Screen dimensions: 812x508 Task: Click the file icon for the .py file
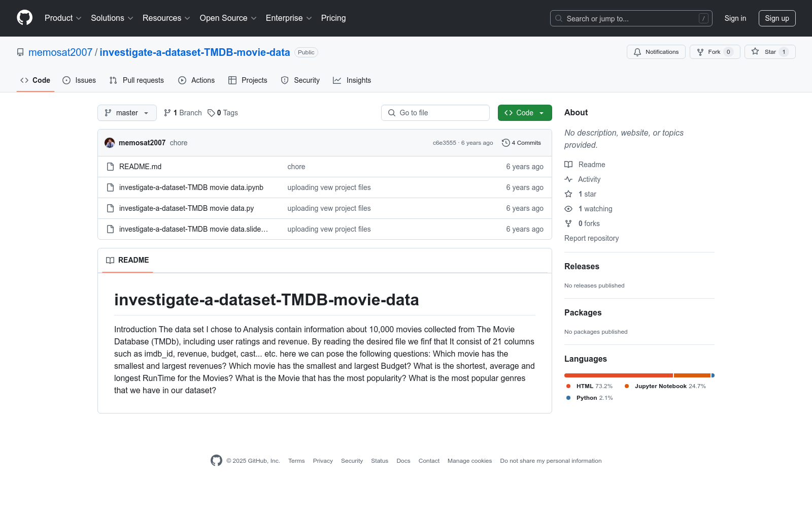coord(111,208)
